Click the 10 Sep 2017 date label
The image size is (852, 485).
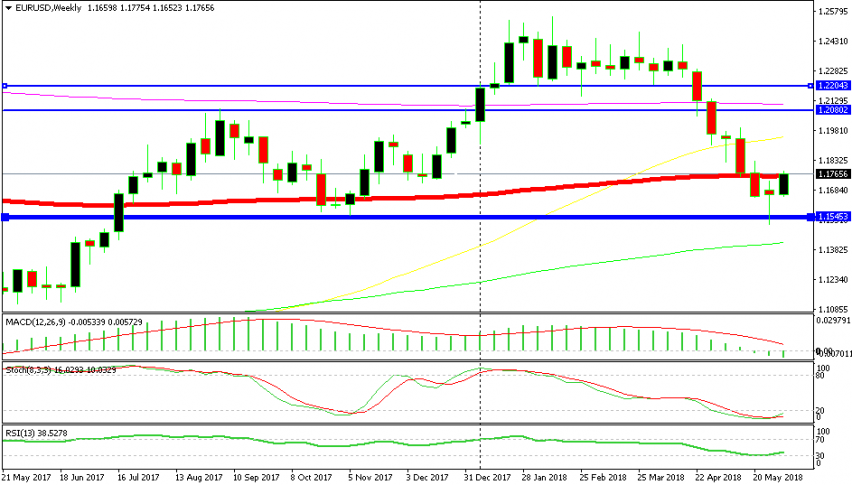(x=256, y=477)
